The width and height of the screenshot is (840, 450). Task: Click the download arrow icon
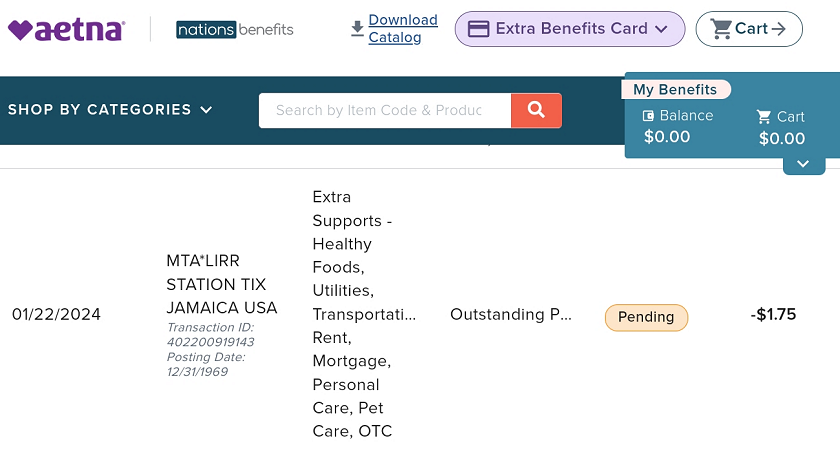(357, 29)
